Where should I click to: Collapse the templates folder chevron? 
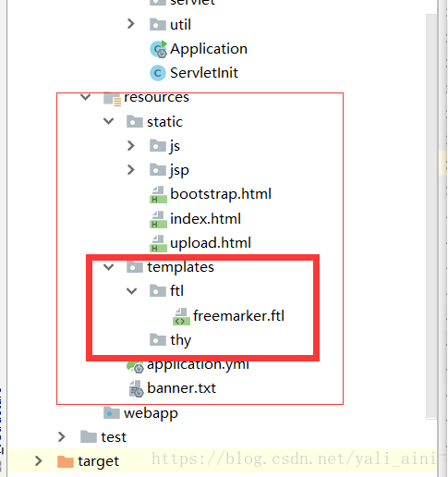[108, 267]
